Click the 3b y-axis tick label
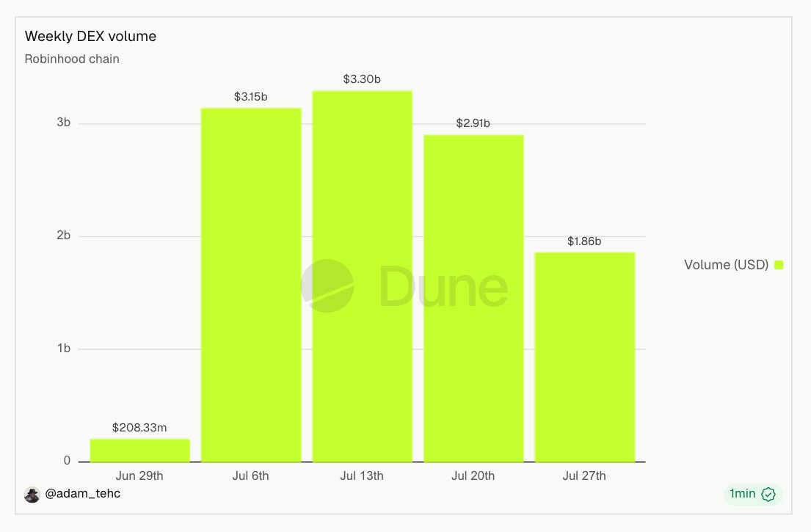 coord(64,123)
